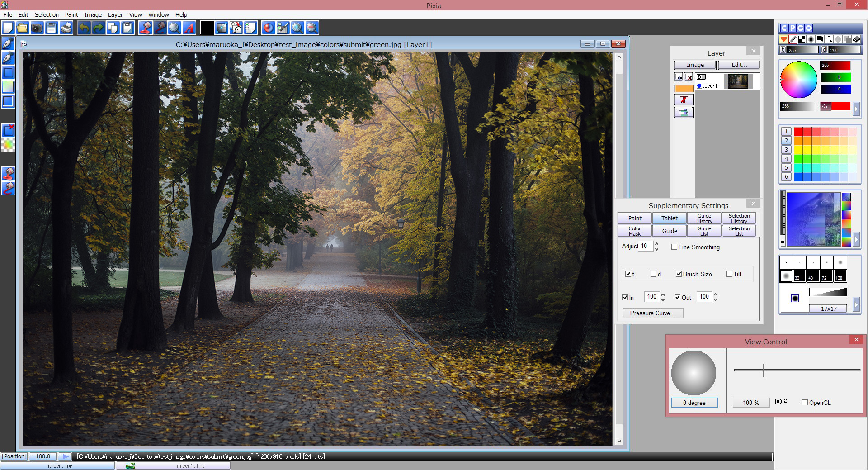
Task: Pick the pure red palette swatch
Action: 798,132
